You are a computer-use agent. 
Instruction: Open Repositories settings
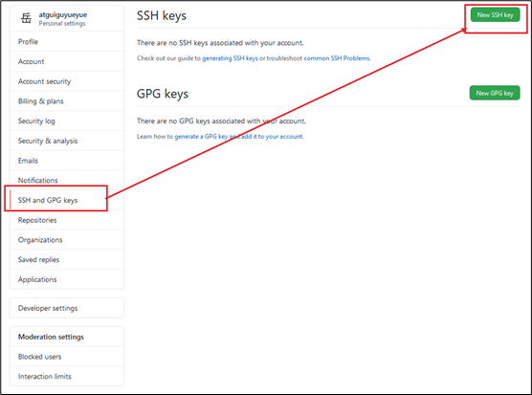(x=67, y=220)
